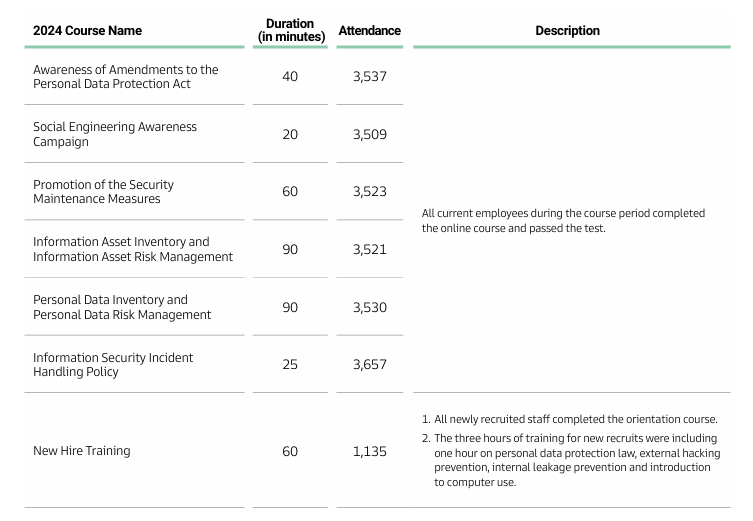Viewport: 753px width, 521px height.
Task: Click the New Hire Training course name
Action: pos(81,451)
